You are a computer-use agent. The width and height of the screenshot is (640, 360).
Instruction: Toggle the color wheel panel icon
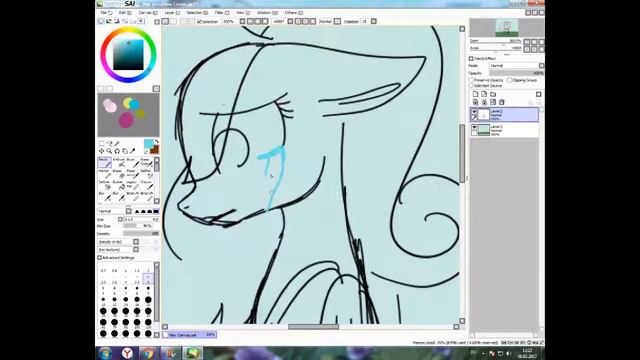click(x=101, y=21)
